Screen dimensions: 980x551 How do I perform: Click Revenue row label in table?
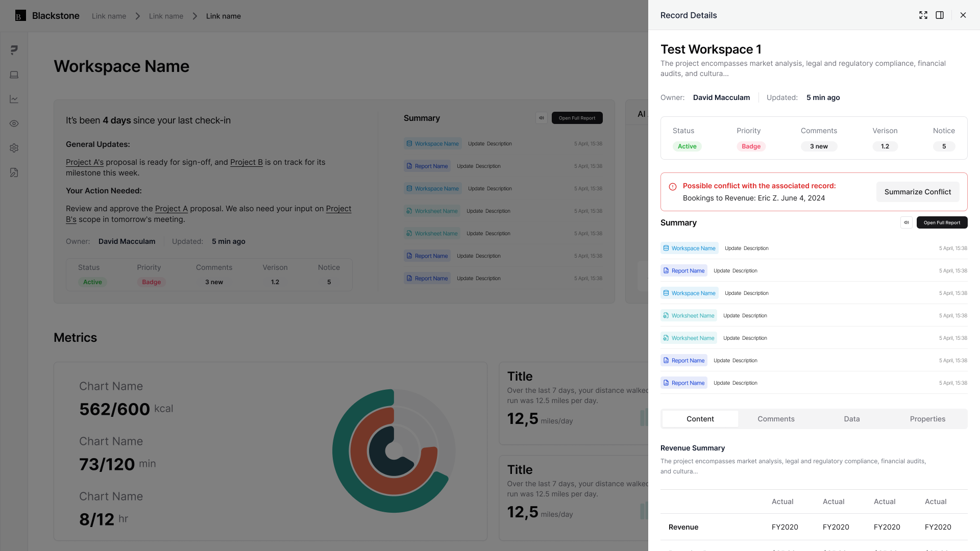(683, 527)
